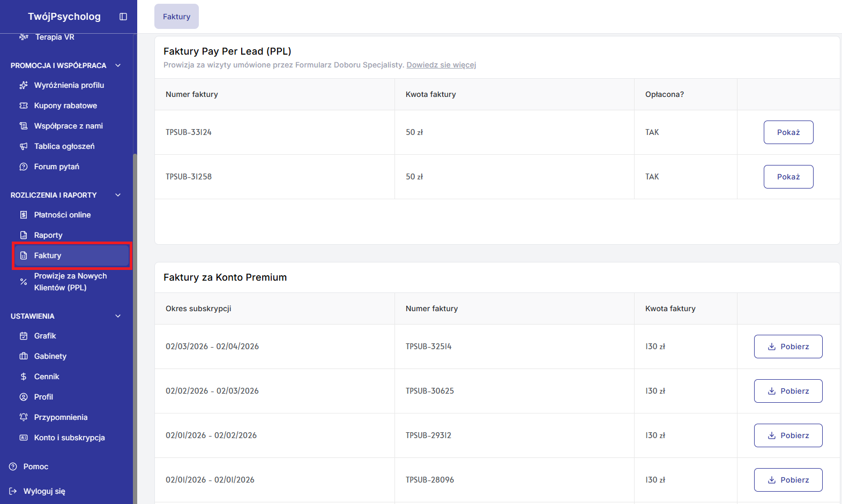Click the Gabinety icon
Viewport: 842px width, 504px height.
coord(24,356)
